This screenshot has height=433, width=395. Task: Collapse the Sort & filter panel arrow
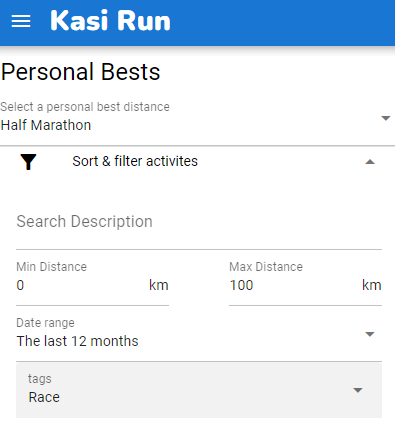click(370, 162)
